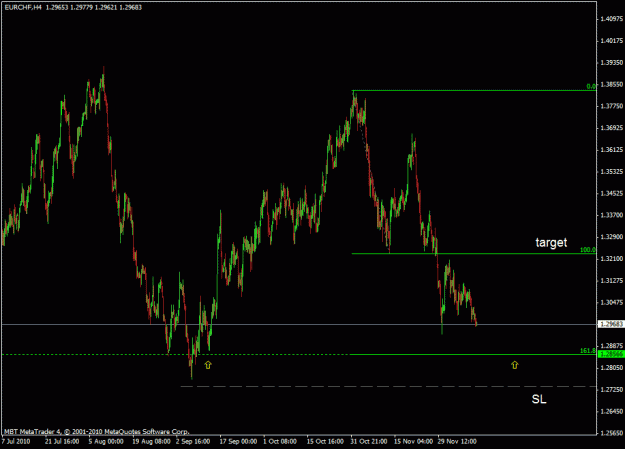Click the 1.30475 price axis label
This screenshot has height=449, width=625.
[x=612, y=302]
